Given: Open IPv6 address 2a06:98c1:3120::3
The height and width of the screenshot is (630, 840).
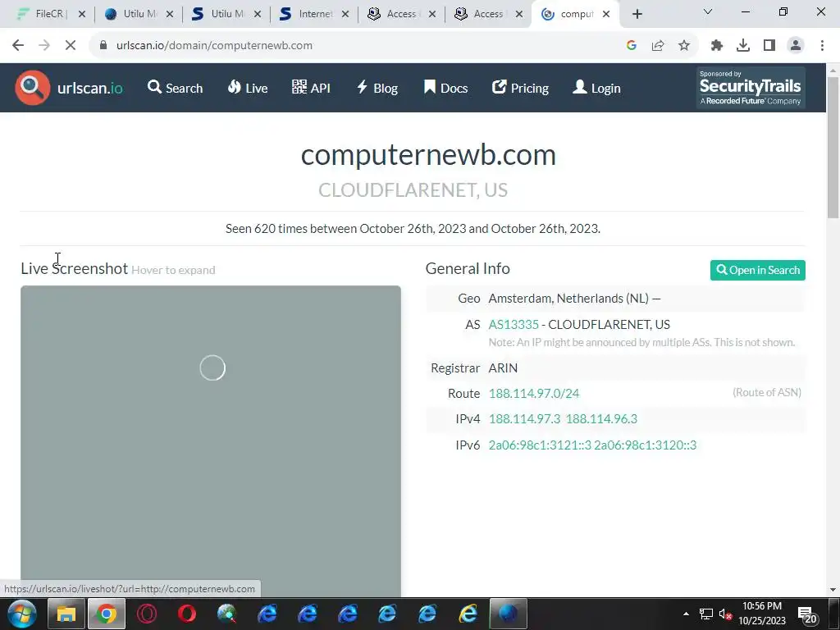Looking at the screenshot, I should point(645,445).
